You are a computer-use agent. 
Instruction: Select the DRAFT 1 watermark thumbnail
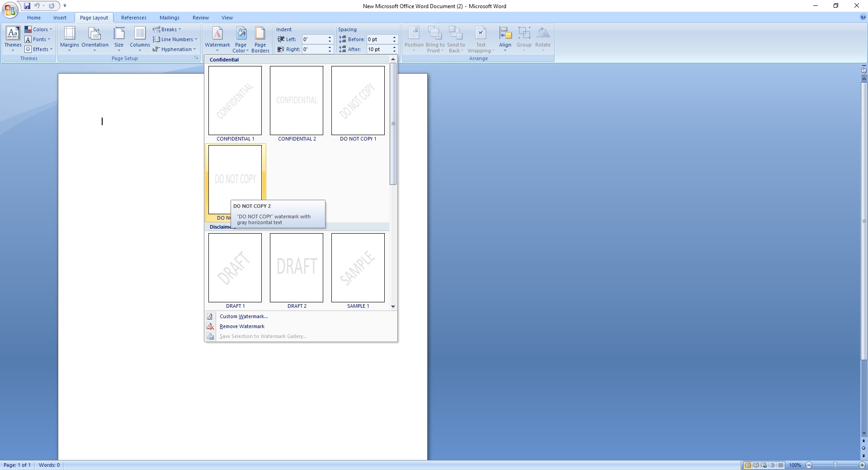tap(235, 268)
